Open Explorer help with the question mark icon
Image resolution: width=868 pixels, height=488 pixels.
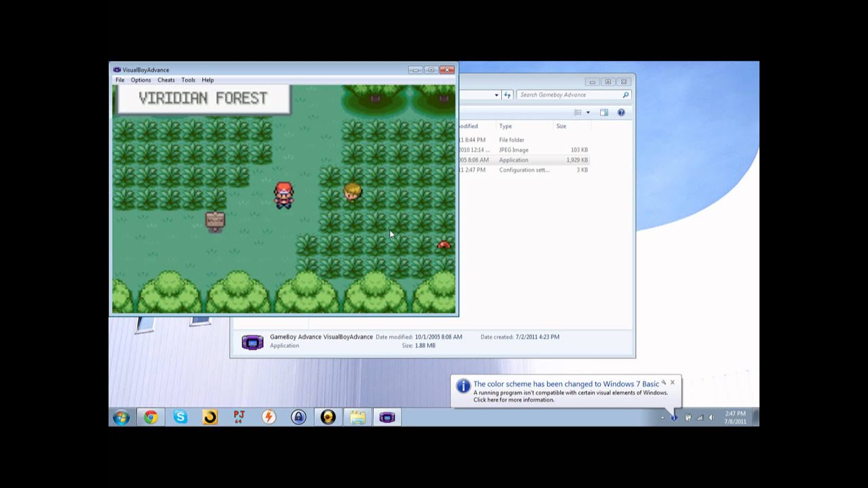[x=621, y=113]
